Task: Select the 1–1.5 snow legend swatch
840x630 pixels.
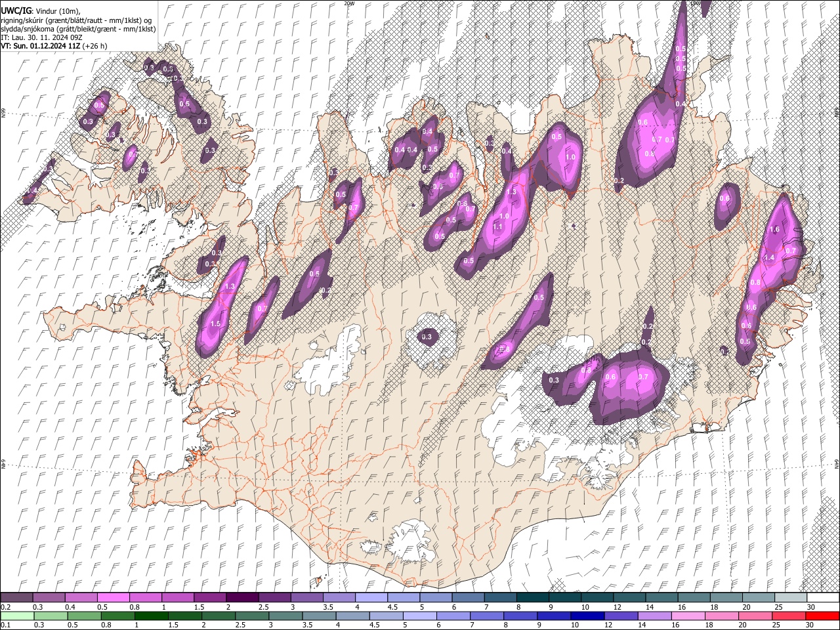Action: (x=177, y=597)
